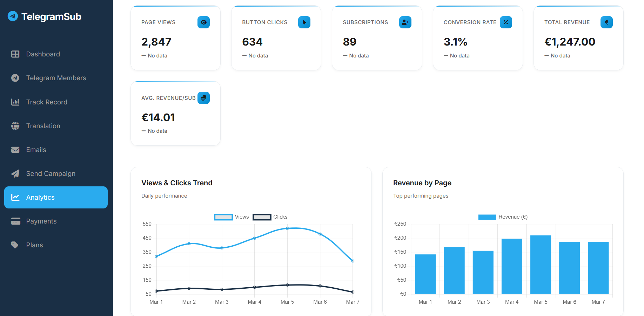Screen dimensions: 644x316
Task: Click the TelegramSub logo icon
Action: [13, 16]
